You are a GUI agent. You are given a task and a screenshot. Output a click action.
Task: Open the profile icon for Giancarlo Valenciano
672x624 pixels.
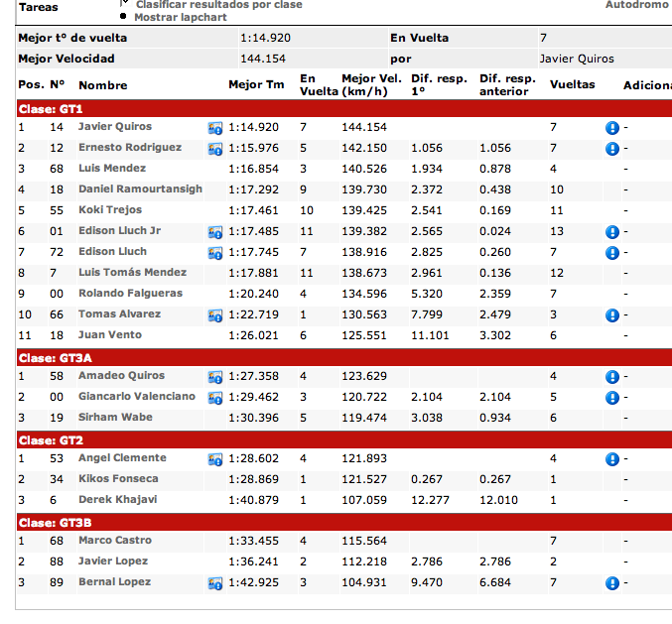pyautogui.click(x=214, y=398)
